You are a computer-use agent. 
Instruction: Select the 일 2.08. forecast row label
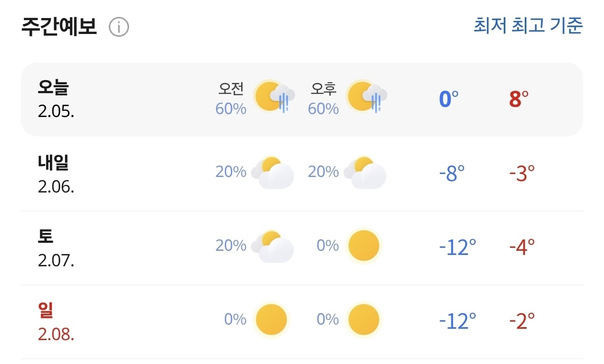point(56,322)
